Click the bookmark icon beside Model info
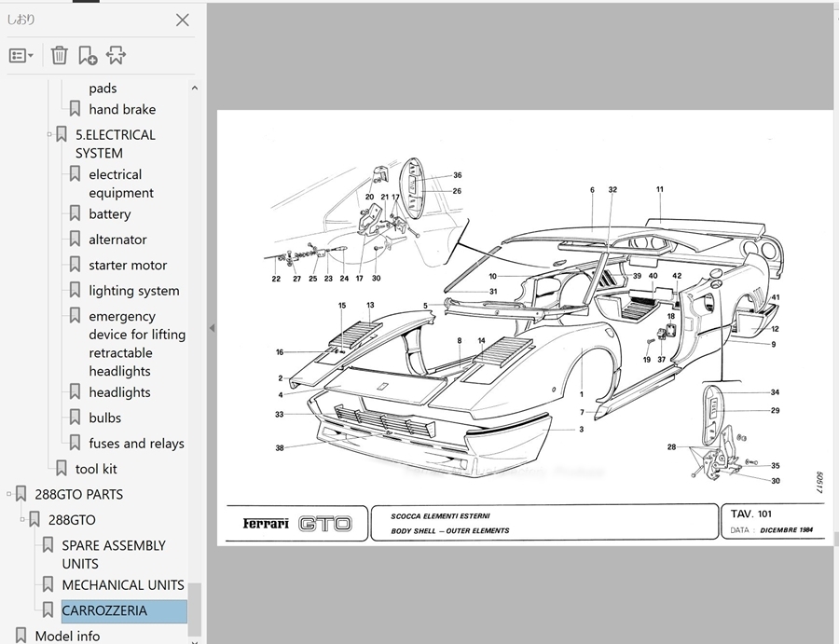 point(21,636)
